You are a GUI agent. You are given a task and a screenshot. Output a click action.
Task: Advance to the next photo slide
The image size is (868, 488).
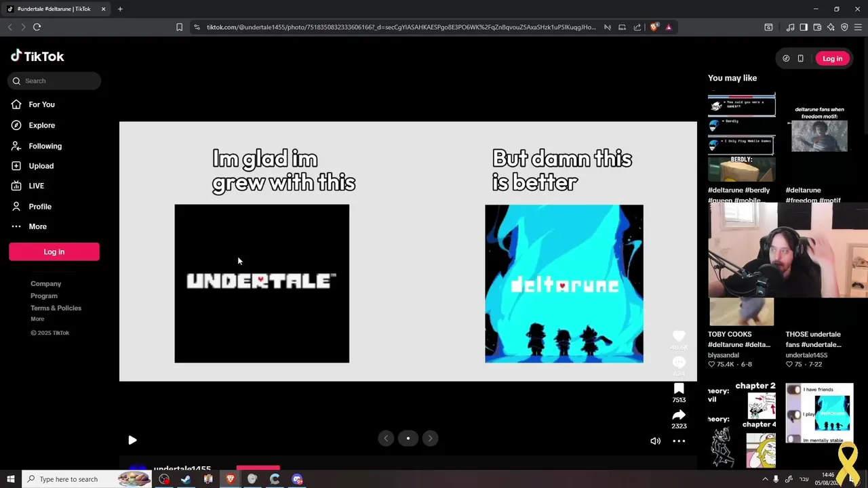click(x=430, y=439)
